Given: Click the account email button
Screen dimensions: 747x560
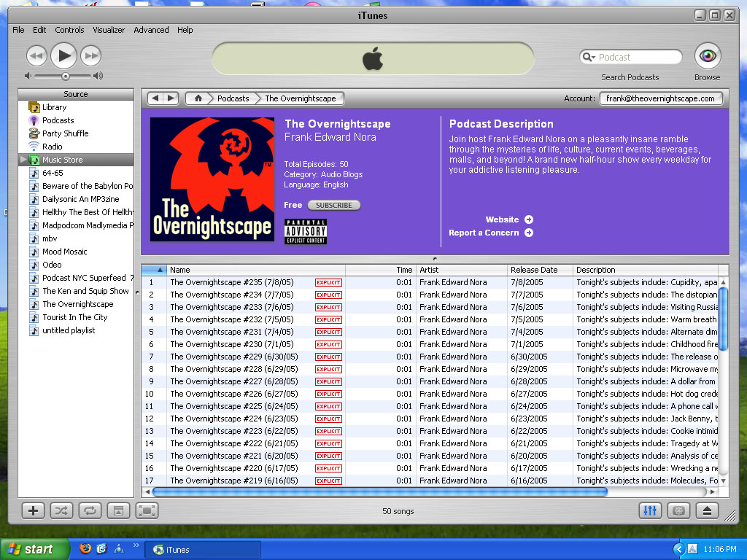Looking at the screenshot, I should tap(660, 98).
